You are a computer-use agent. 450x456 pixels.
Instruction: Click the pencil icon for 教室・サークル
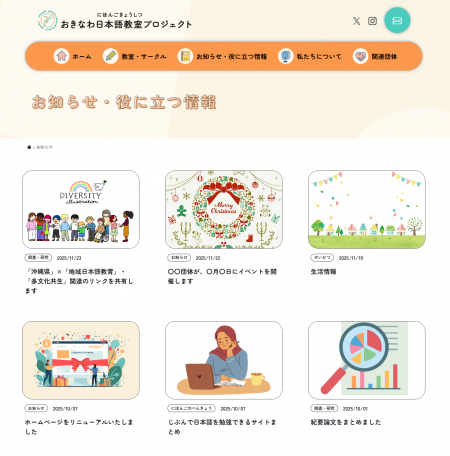click(x=110, y=56)
